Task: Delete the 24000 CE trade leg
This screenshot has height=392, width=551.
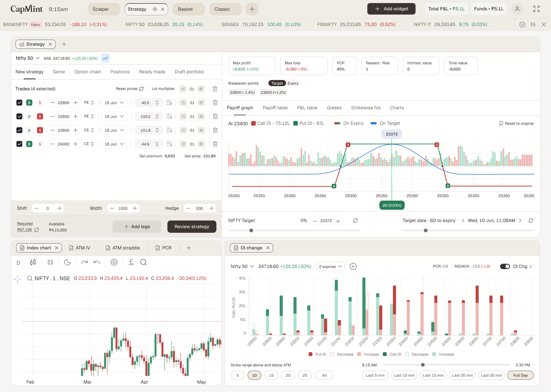Action: point(215,144)
